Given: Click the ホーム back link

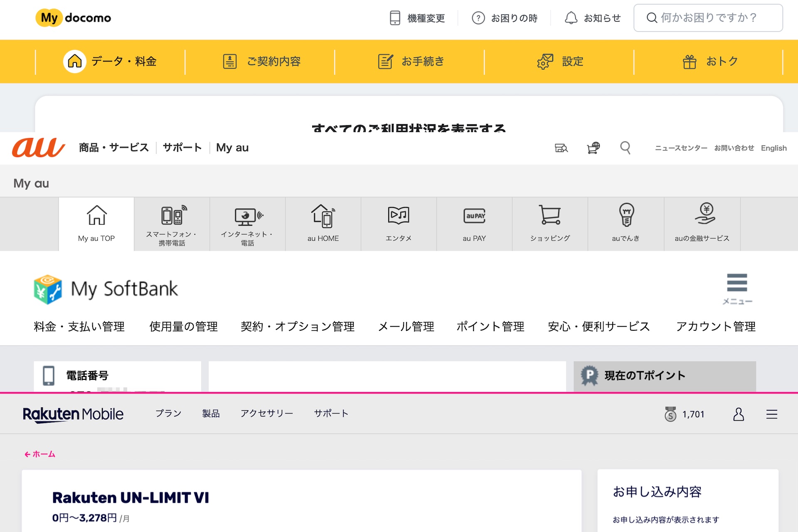Looking at the screenshot, I should coord(40,454).
